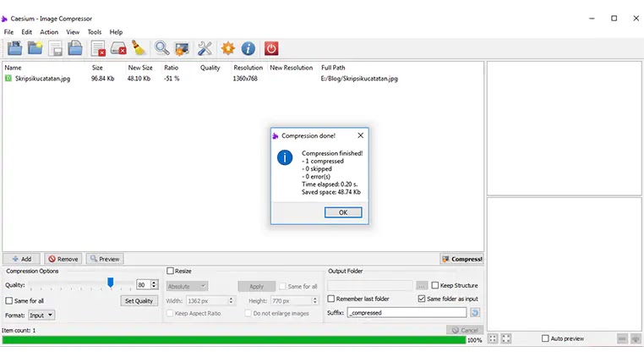This screenshot has height=357, width=644.
Task: Click the green compression progress bar
Action: (x=234, y=340)
